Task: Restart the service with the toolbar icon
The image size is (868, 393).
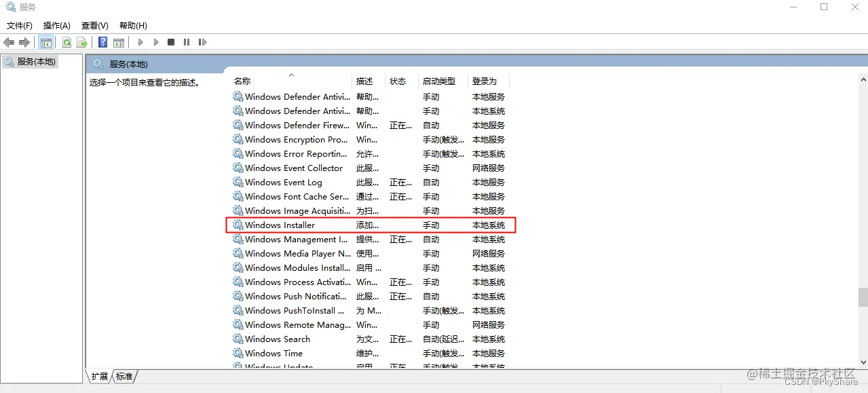Action: coord(202,42)
